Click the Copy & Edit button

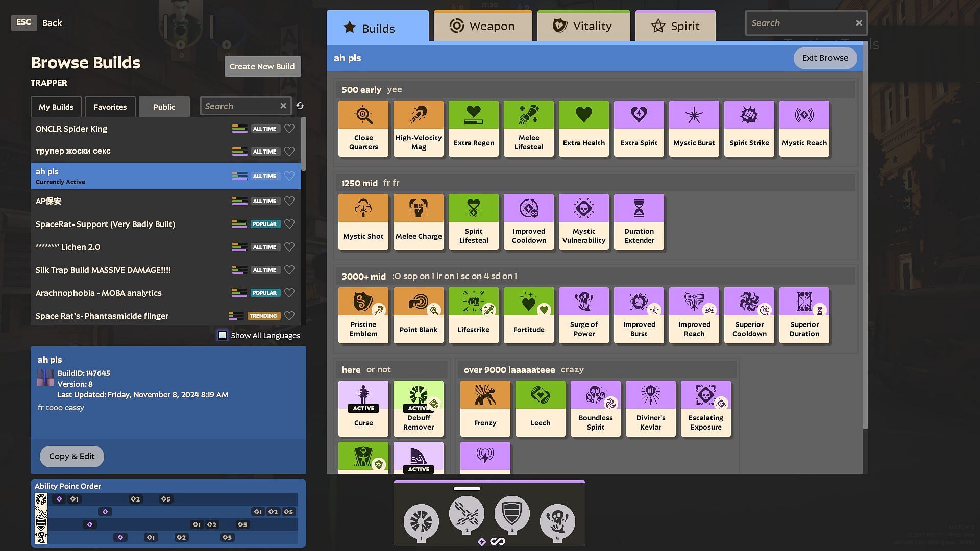pos(71,457)
